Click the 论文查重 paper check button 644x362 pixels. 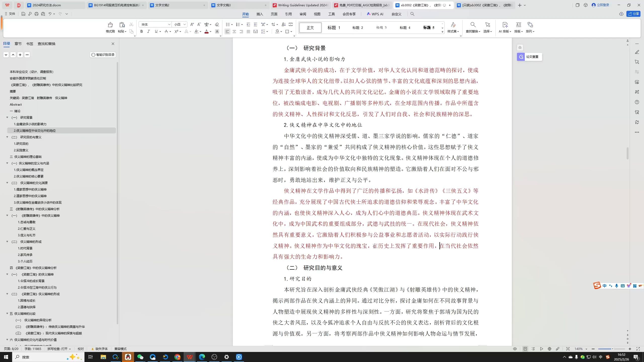529,57
